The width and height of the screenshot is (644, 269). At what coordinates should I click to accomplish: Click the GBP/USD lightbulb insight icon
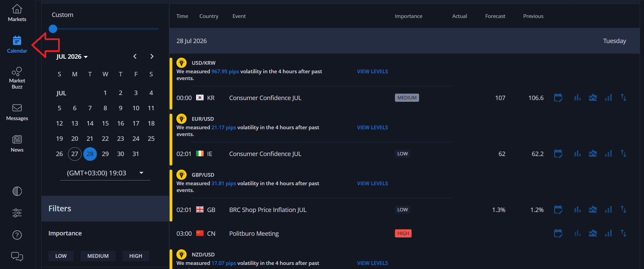click(181, 175)
